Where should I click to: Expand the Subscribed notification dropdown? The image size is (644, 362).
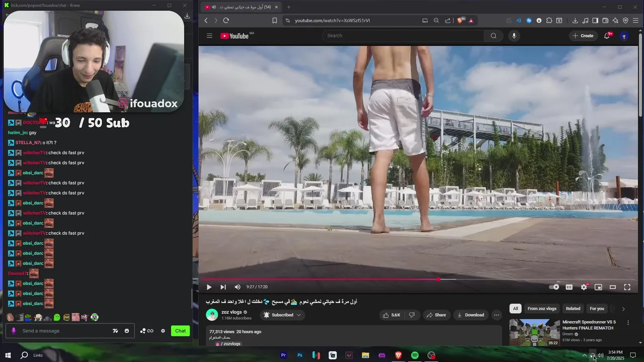[x=282, y=315]
